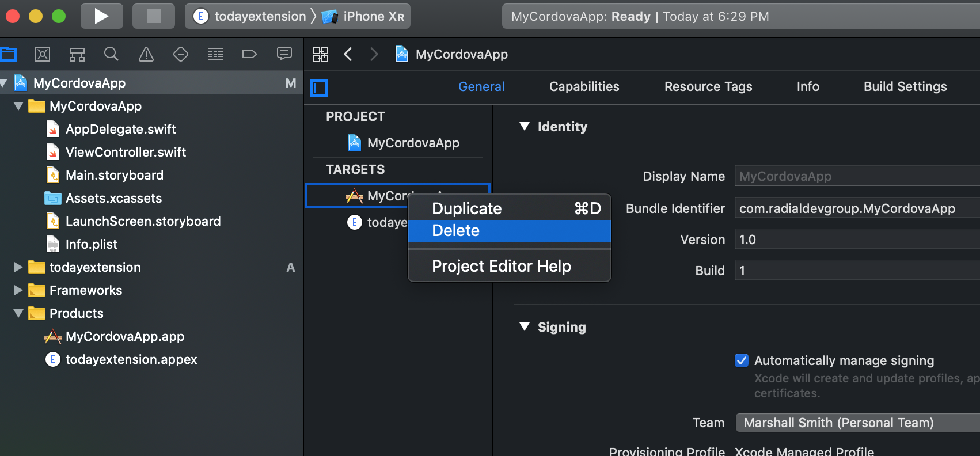This screenshot has width=980, height=456.
Task: Click the Run (play) button
Action: coord(101,16)
